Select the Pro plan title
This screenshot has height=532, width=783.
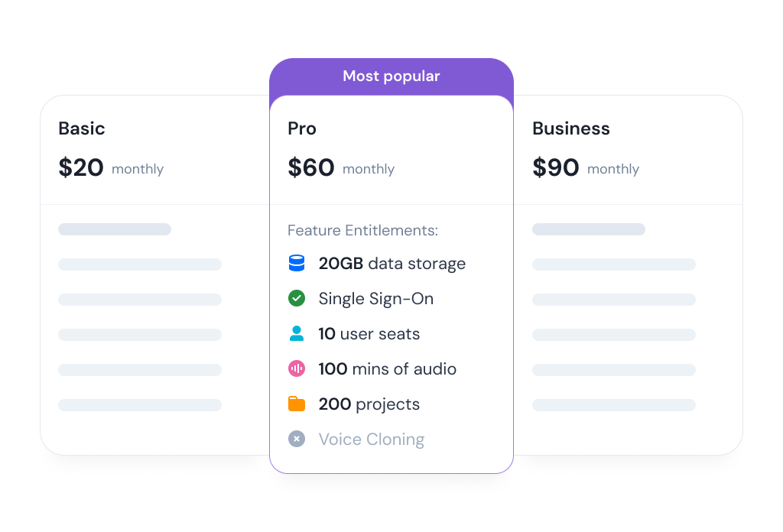(x=302, y=128)
